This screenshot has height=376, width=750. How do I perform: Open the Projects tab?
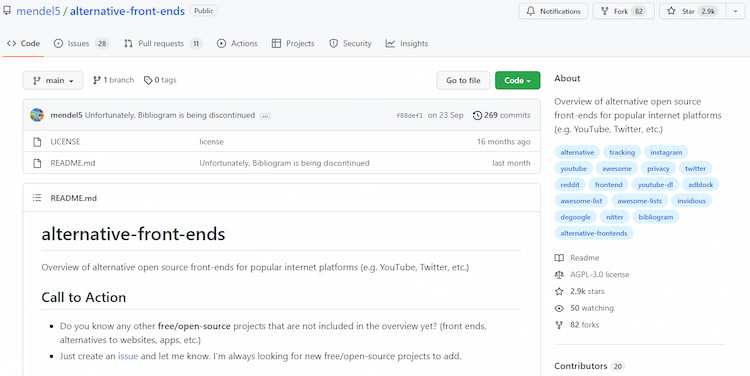pos(293,44)
